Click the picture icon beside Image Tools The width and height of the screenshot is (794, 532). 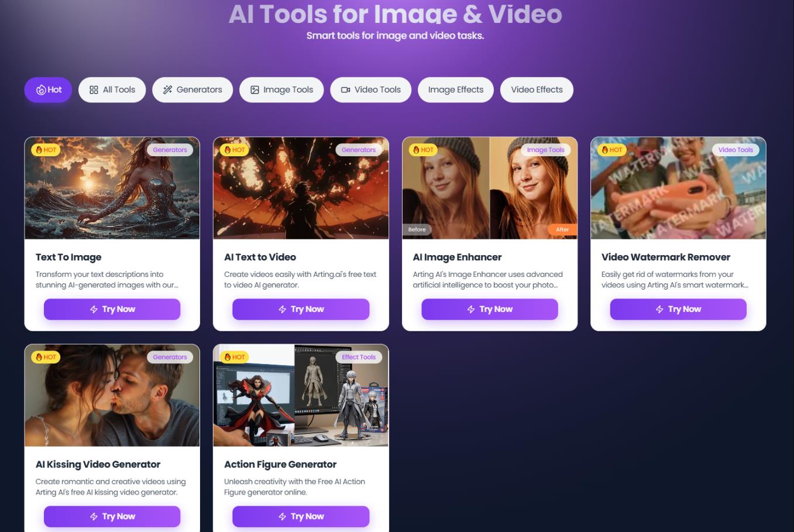point(255,90)
